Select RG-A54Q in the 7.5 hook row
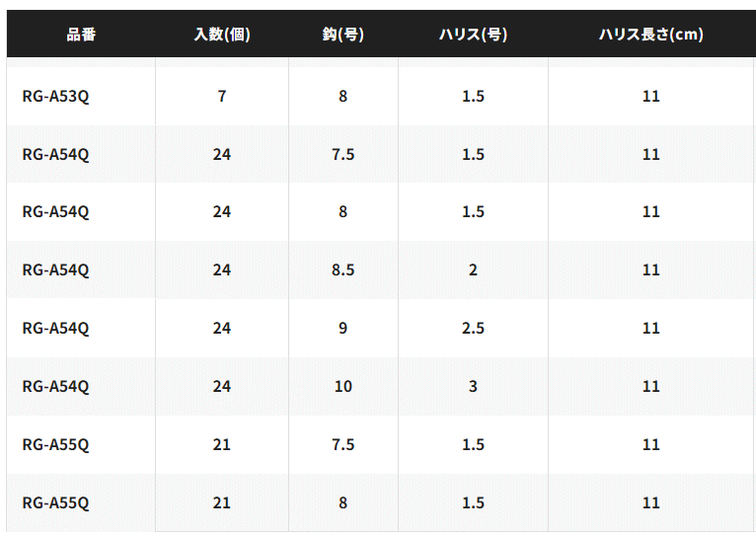Viewport: 756px width, 537px height. [x=55, y=155]
